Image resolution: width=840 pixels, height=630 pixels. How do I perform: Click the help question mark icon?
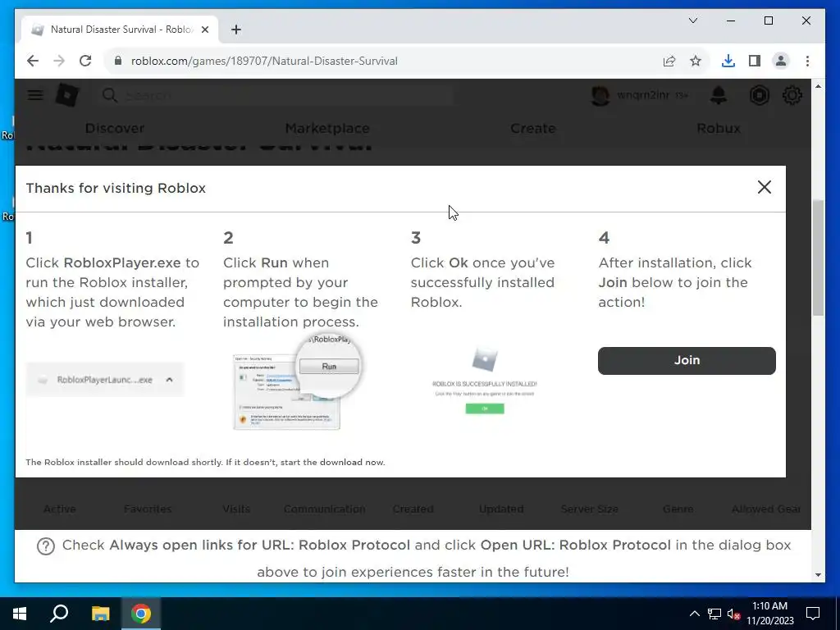46,546
